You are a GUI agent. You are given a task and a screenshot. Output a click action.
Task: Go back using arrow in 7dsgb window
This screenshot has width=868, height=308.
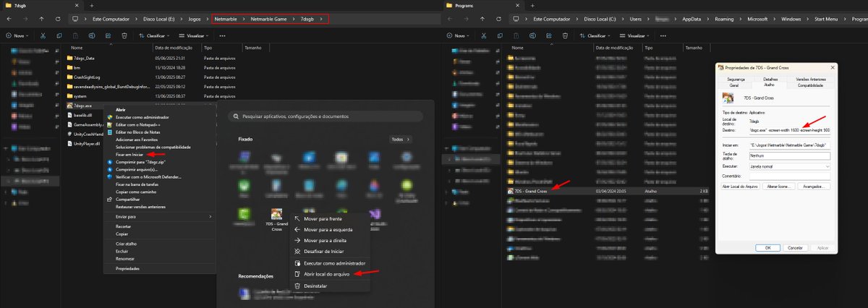(x=9, y=18)
